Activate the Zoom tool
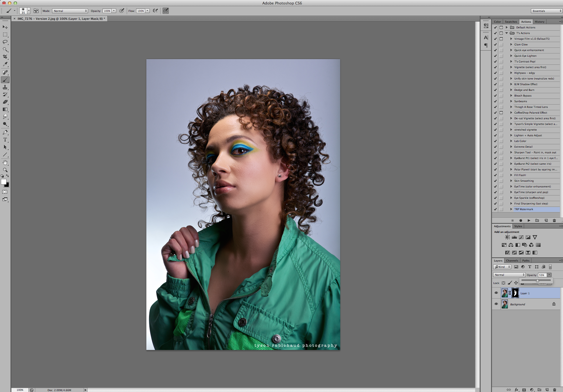The image size is (563, 392). coord(5,170)
